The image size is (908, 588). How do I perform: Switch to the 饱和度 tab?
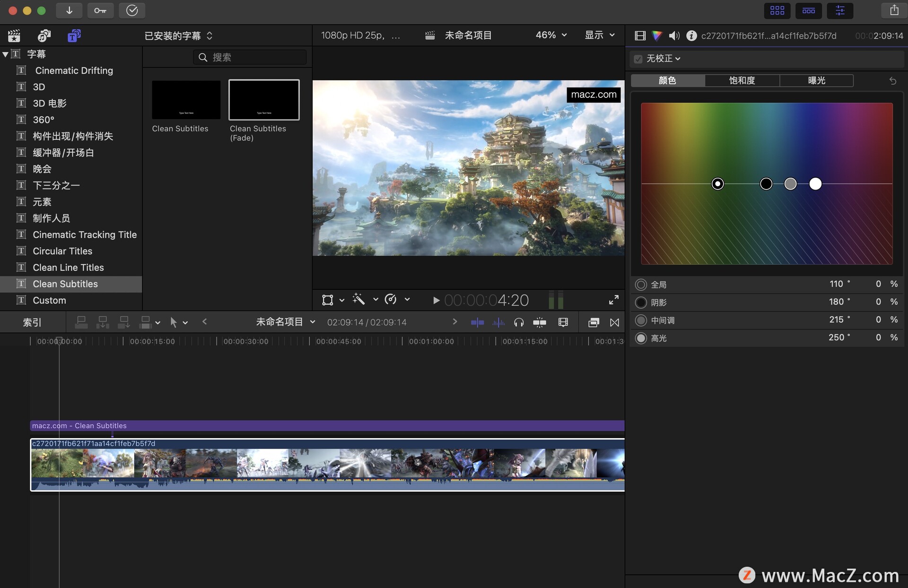point(742,80)
